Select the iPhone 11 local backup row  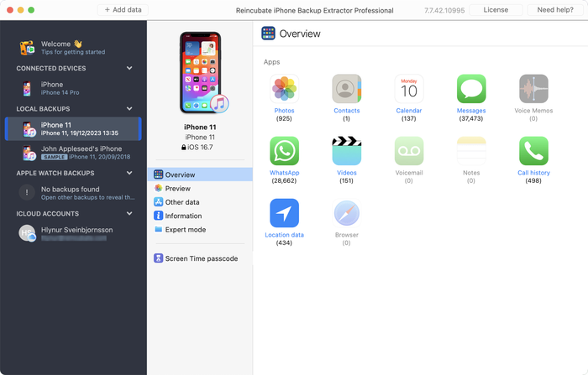point(73,129)
